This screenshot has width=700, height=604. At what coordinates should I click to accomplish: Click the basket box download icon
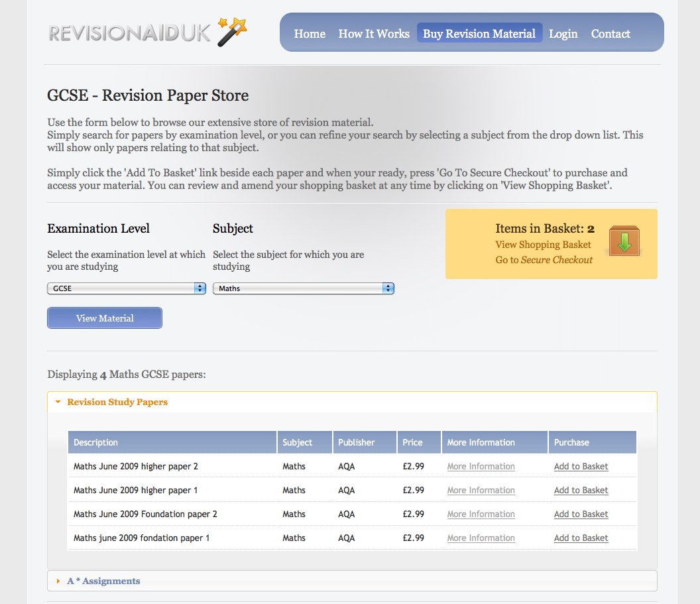tap(624, 241)
